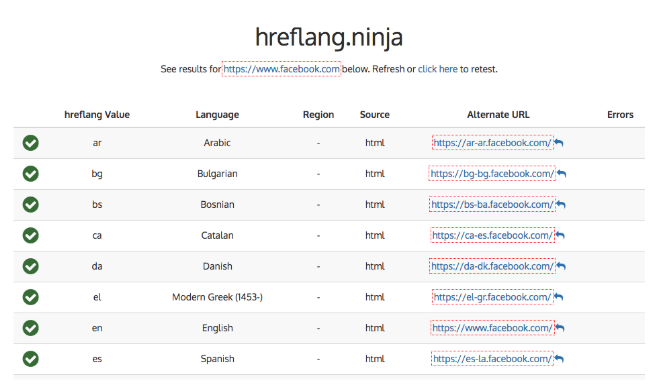The width and height of the screenshot is (653, 386).
Task: Click the return arrow icon next to ca-es.facebook.com
Action: coord(560,235)
